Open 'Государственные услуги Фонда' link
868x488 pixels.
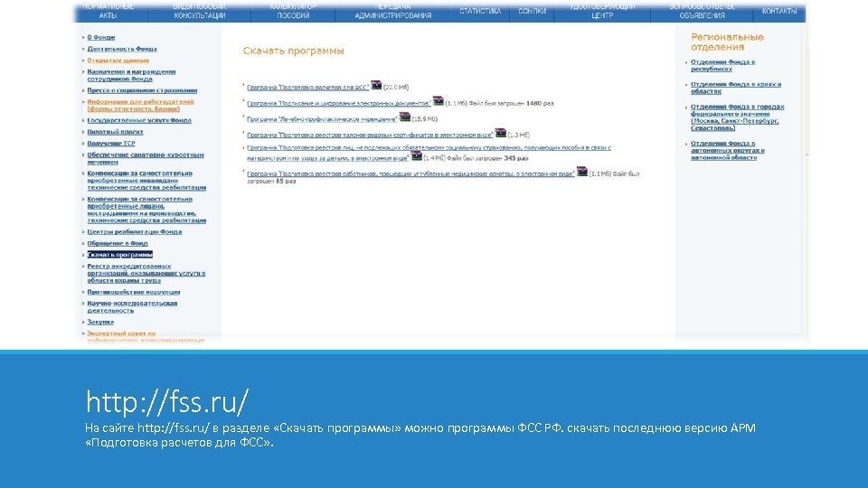[x=139, y=120]
